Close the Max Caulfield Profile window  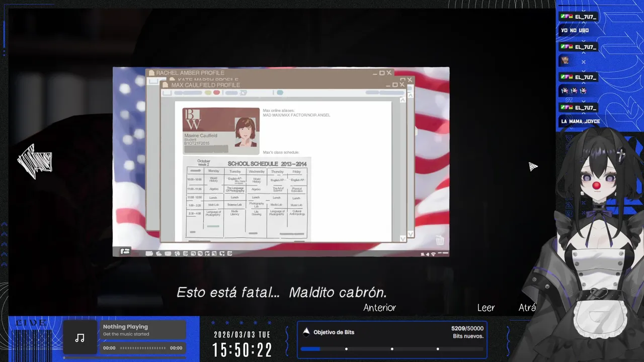click(401, 85)
